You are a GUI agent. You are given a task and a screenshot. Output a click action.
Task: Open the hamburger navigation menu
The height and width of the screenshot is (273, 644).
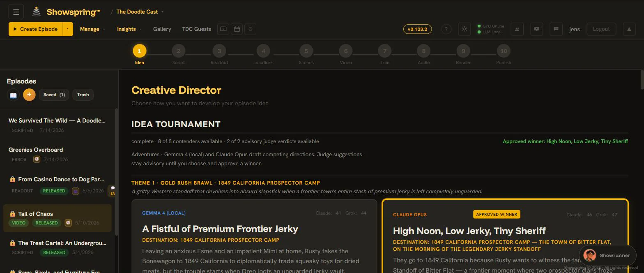[16, 12]
